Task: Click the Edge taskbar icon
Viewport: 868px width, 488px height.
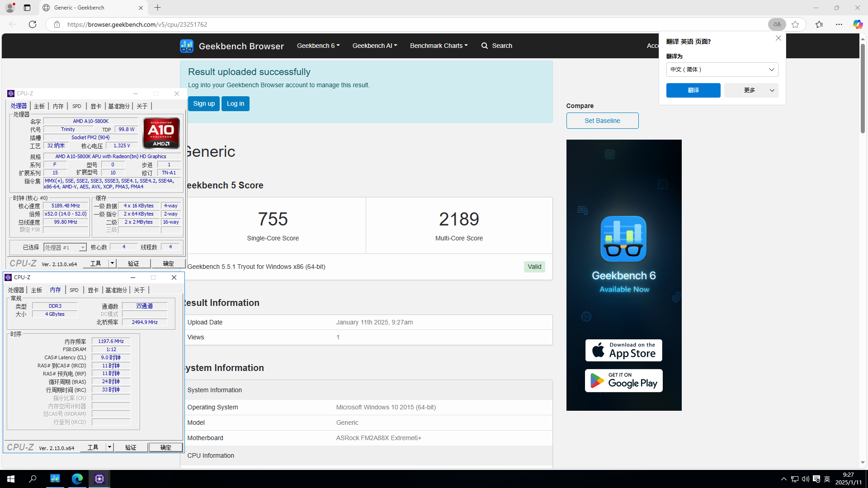Action: coord(77,479)
